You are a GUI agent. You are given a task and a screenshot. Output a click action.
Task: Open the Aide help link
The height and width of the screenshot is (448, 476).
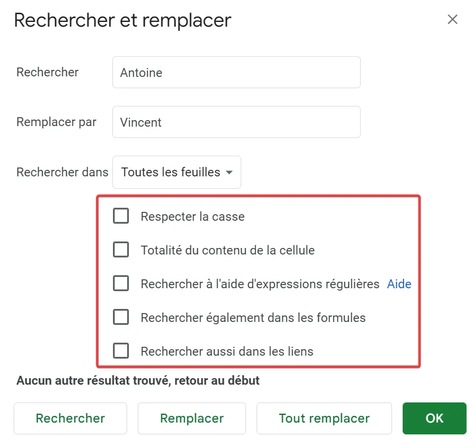coord(399,284)
